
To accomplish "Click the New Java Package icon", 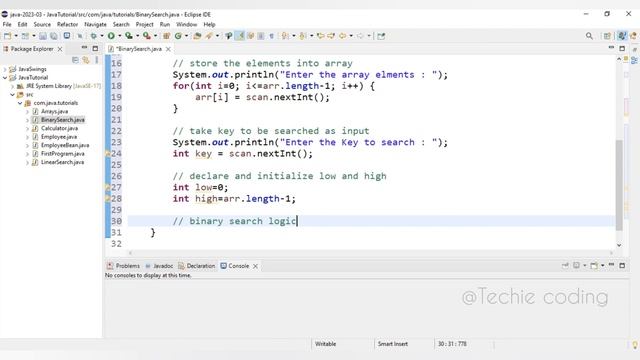I will coord(166,36).
